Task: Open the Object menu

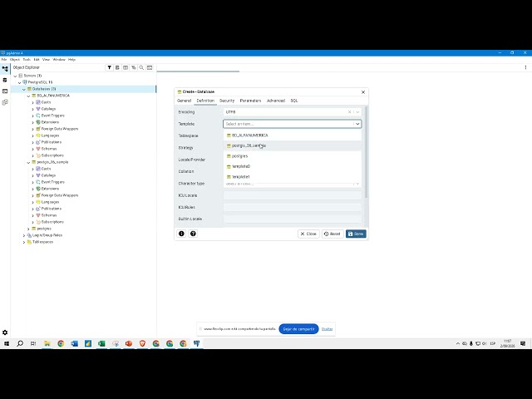Action: coord(15,59)
